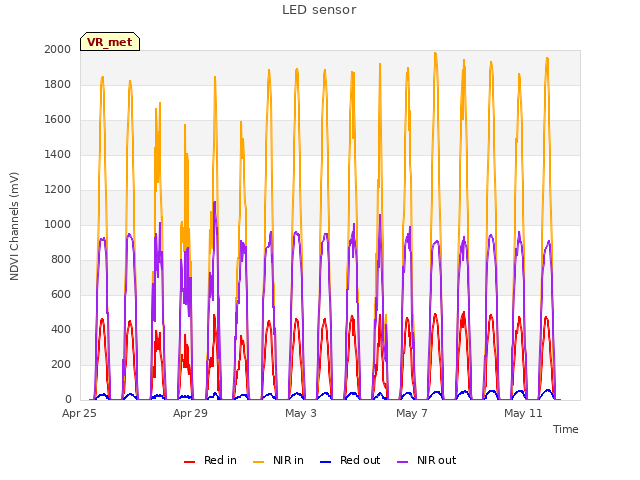Click the Apr 29 x-axis tick label
Image resolution: width=640 pixels, height=480 pixels.
pos(190,413)
